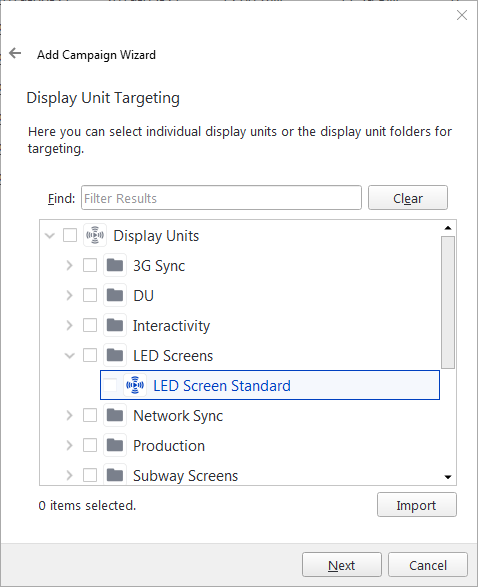Check the LED Screens folder checkbox

90,355
